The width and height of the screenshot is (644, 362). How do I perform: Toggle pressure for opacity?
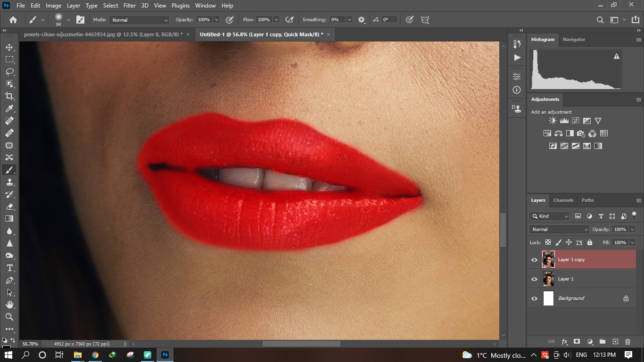point(230,20)
